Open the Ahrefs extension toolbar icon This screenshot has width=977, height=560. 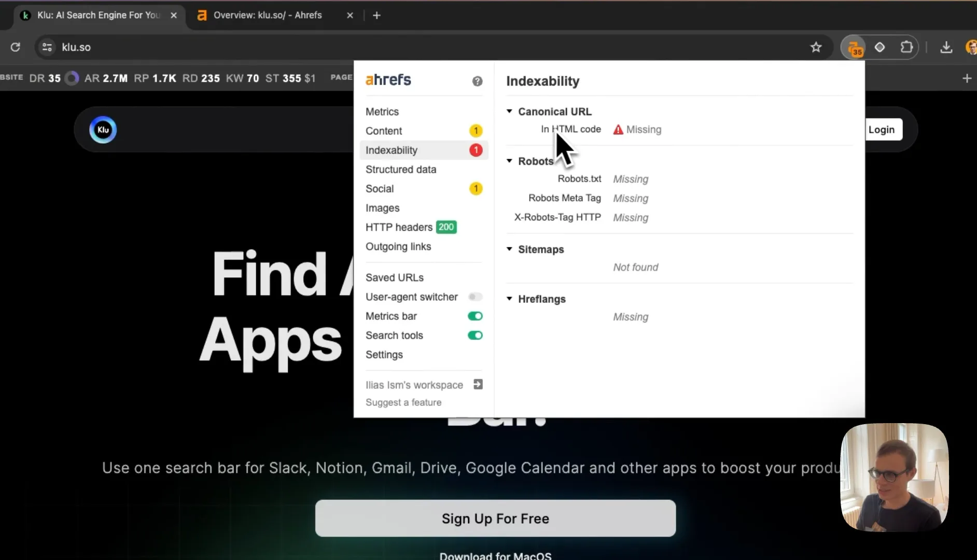pyautogui.click(x=855, y=48)
